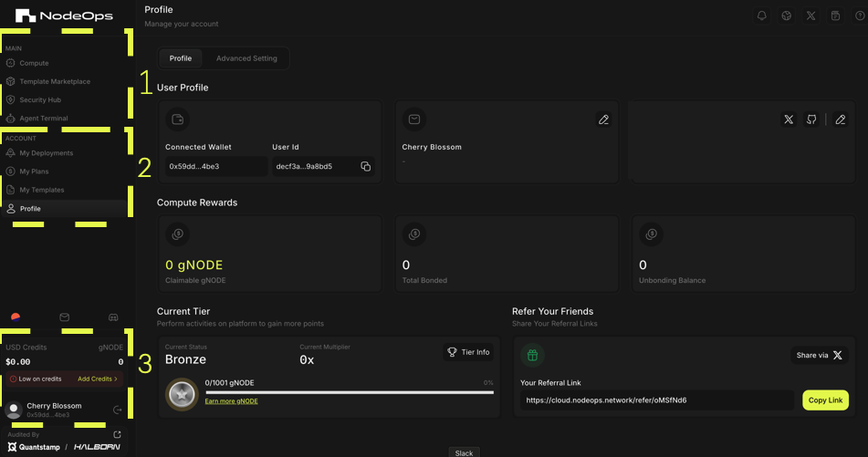Open Tier Info
The height and width of the screenshot is (457, 868).
click(468, 352)
